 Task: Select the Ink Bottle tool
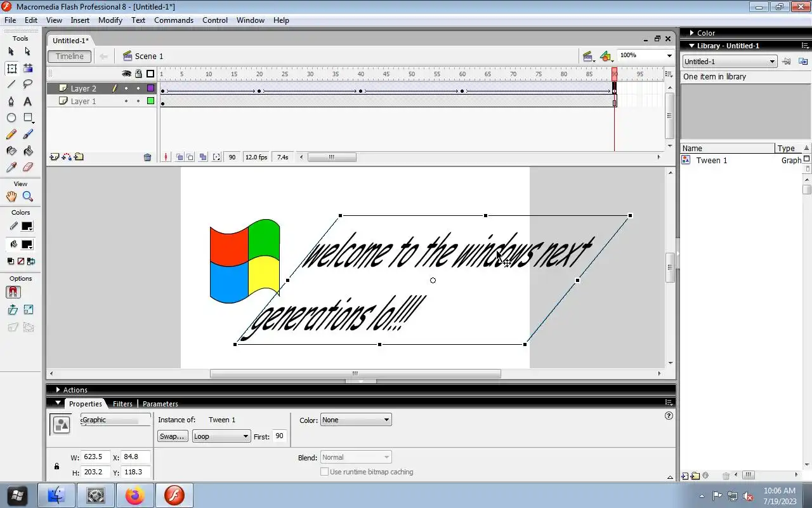pyautogui.click(x=11, y=151)
